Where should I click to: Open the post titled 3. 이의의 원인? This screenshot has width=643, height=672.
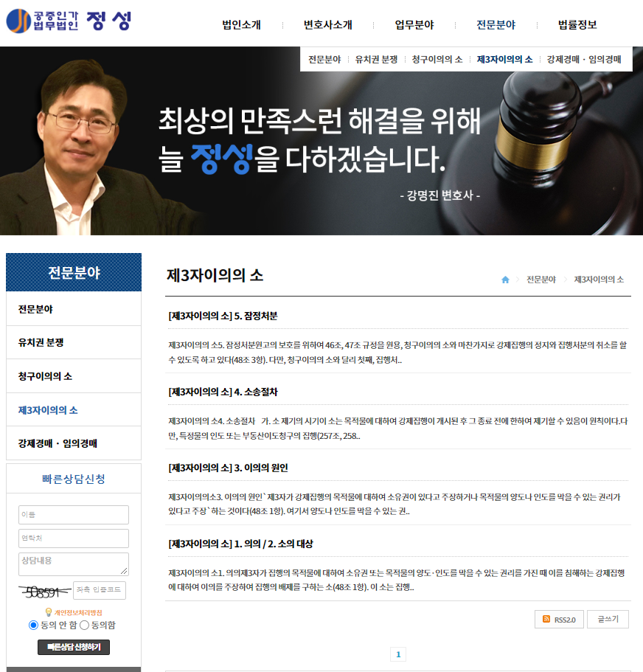228,468
